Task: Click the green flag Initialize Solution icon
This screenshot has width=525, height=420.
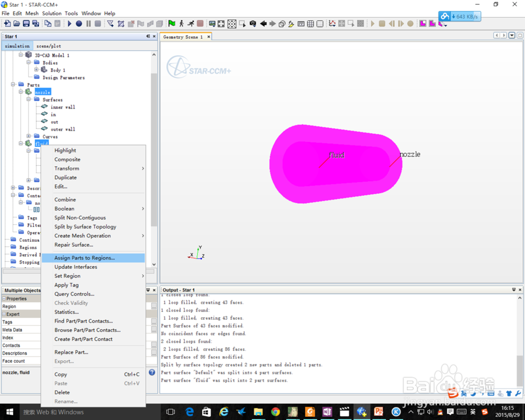Action: pyautogui.click(x=172, y=24)
